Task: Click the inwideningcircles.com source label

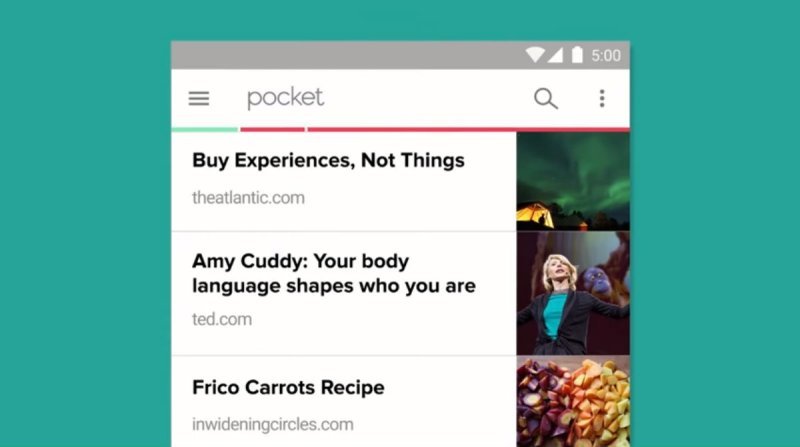Action: point(272,424)
